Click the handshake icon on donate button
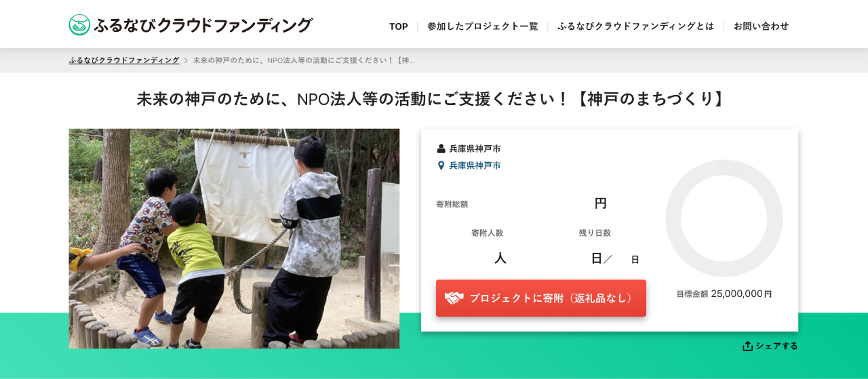The width and height of the screenshot is (868, 379). (x=454, y=298)
